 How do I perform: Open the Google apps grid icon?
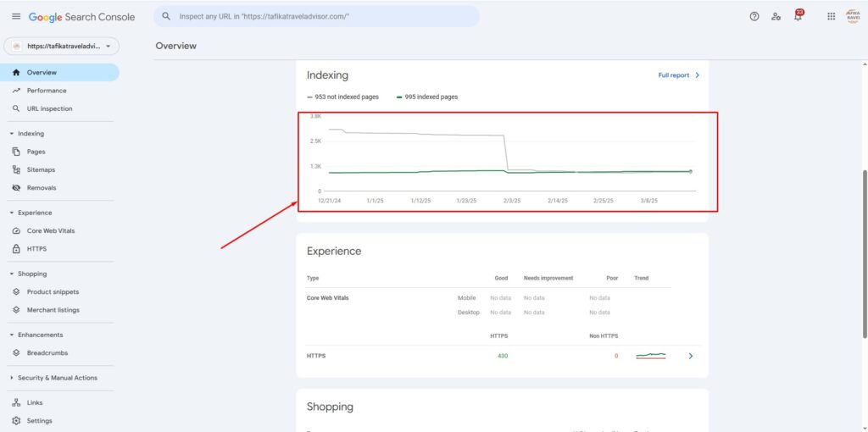pos(831,17)
